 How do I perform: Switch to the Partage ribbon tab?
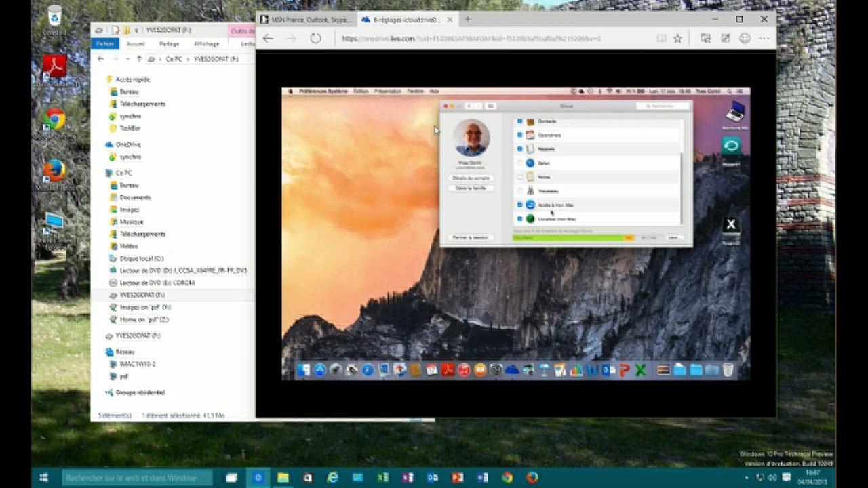tap(169, 44)
